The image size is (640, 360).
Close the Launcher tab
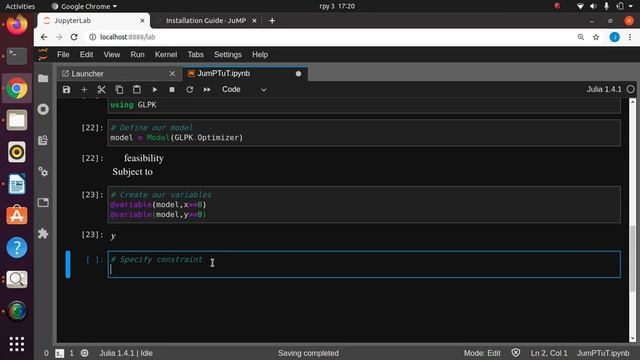tap(172, 74)
